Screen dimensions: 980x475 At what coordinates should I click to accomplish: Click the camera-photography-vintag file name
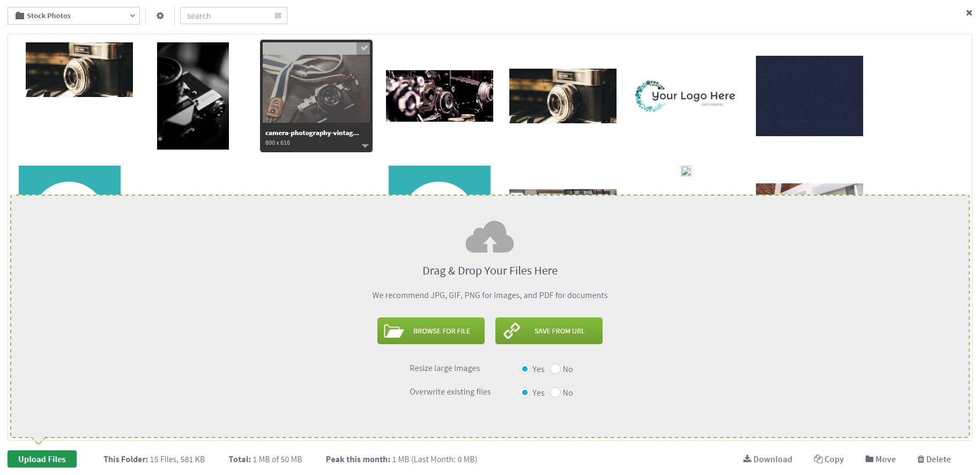(312, 133)
